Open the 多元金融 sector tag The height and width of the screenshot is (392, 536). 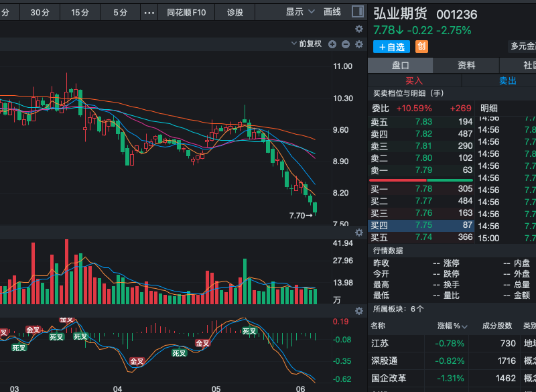click(523, 46)
